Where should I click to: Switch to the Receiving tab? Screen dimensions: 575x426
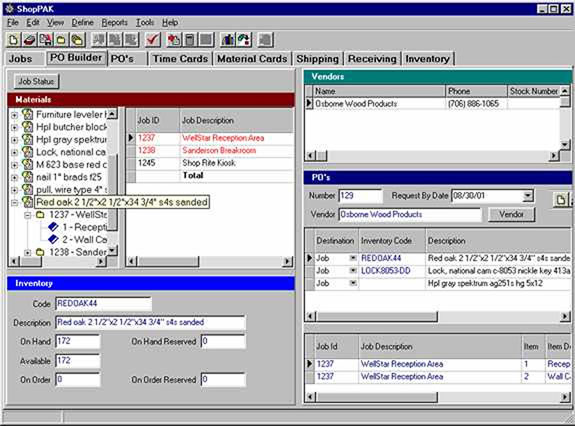pos(372,59)
